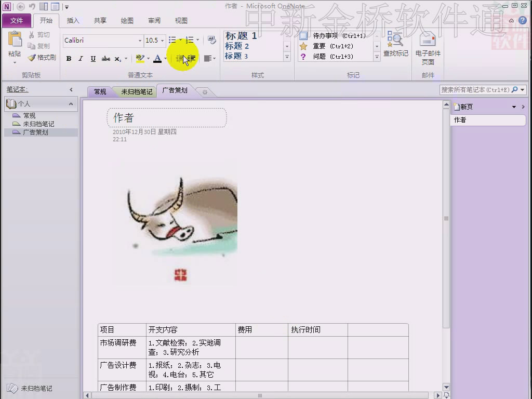
Task: Collapse the notebook navigation pane arrow
Action: coord(71,89)
